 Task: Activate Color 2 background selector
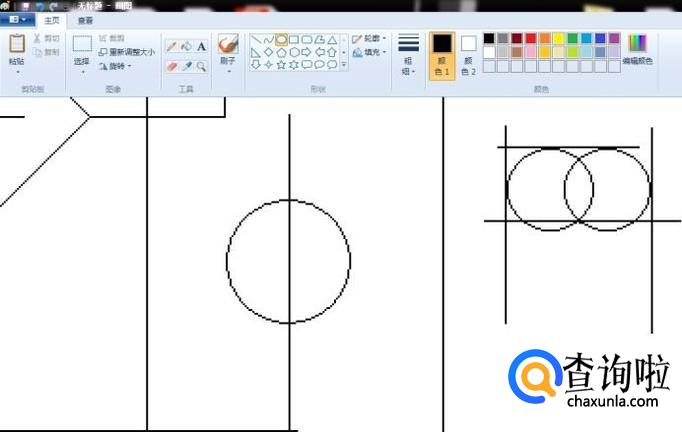(468, 54)
